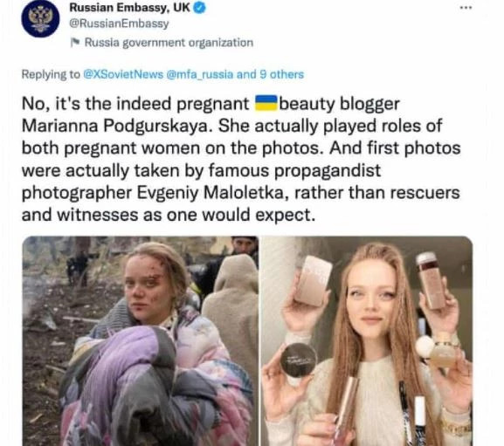Open the Russian Embassy profile avatar
The height and width of the screenshot is (446, 504).
click(40, 18)
